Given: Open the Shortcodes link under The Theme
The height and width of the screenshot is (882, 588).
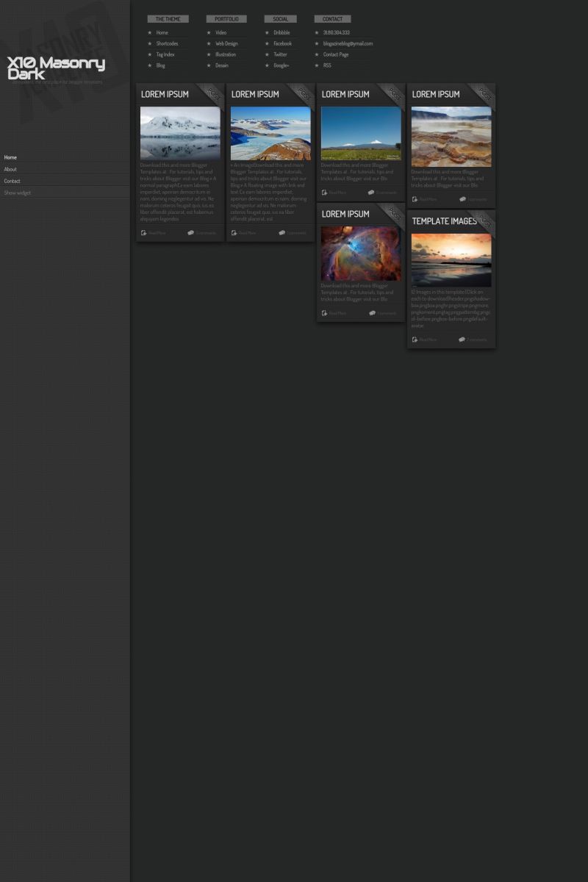Looking at the screenshot, I should [167, 43].
